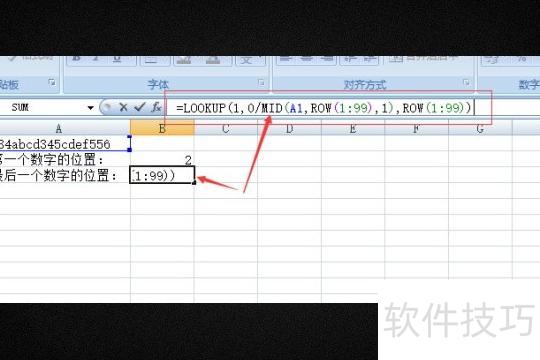Select column B header
Screen dimensions: 540x360
coord(162,129)
